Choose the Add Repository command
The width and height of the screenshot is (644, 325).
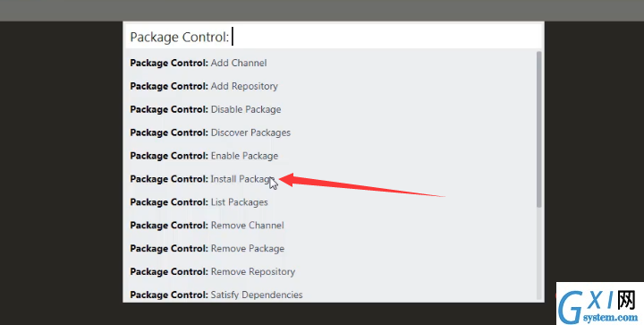tap(331, 86)
